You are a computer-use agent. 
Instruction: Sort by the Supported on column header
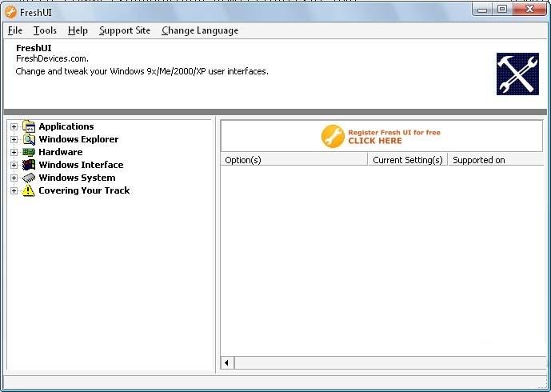click(497, 160)
